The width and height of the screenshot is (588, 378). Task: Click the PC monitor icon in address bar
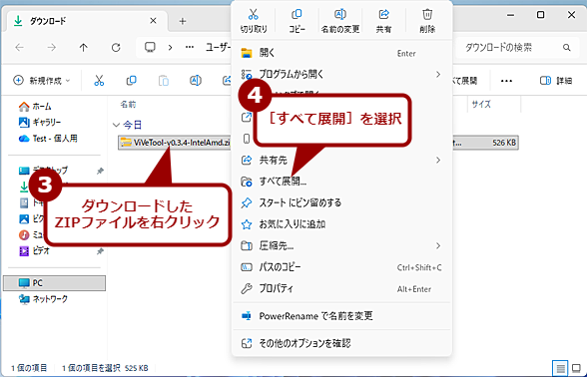tap(150, 47)
